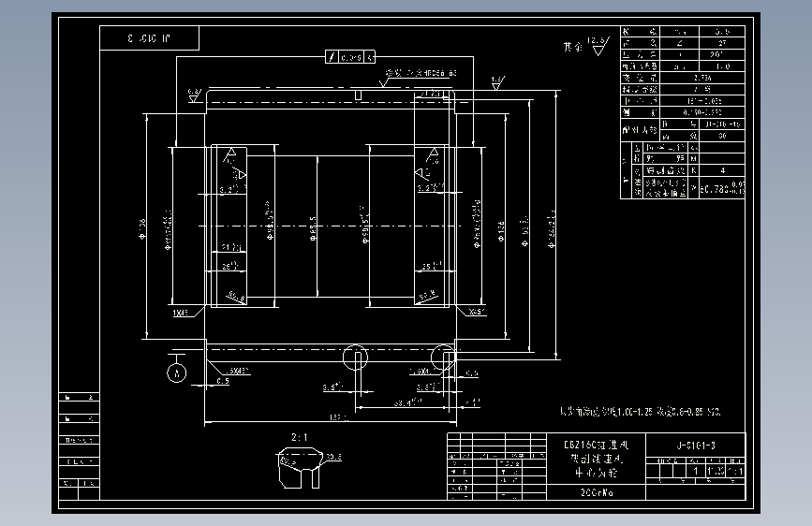Image resolution: width=812 pixels, height=526 pixels.
Task: Click the Φ68.5 bore diameter dimension
Action: click(313, 227)
